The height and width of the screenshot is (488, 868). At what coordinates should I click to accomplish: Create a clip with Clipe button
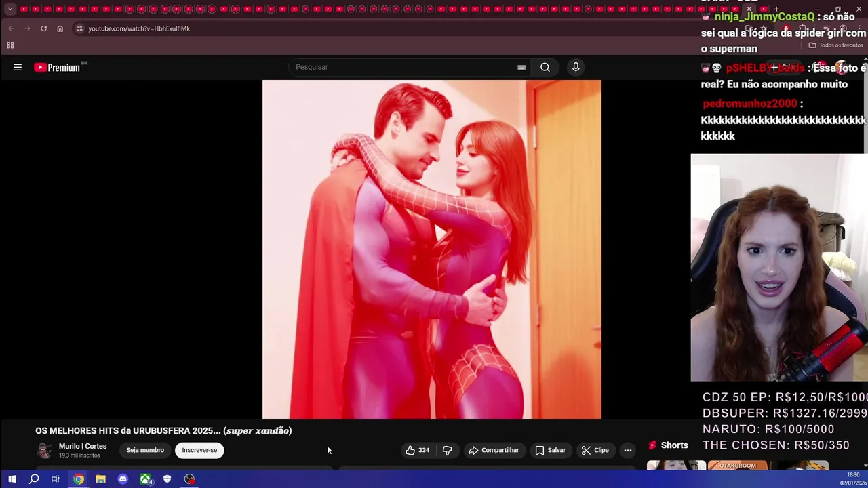coord(595,450)
